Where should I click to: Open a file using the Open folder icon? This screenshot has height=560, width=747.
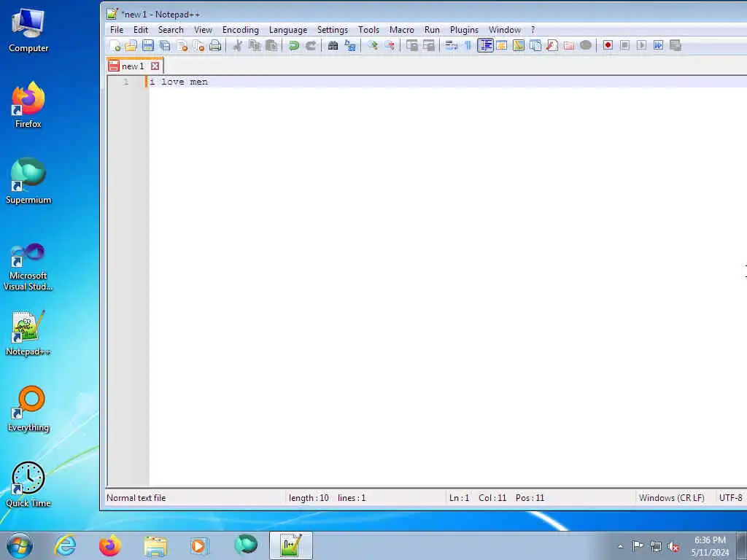click(x=131, y=46)
